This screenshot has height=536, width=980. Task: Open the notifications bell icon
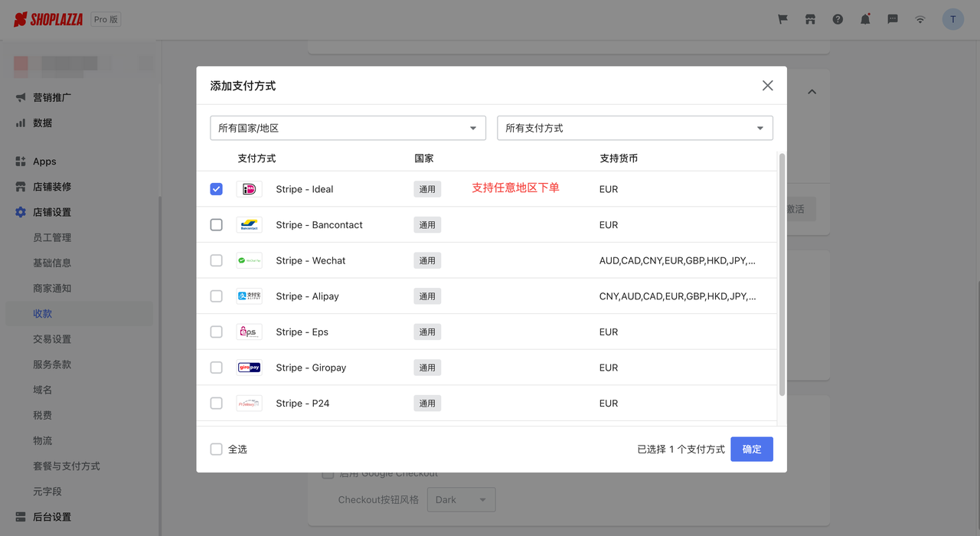[x=865, y=19]
